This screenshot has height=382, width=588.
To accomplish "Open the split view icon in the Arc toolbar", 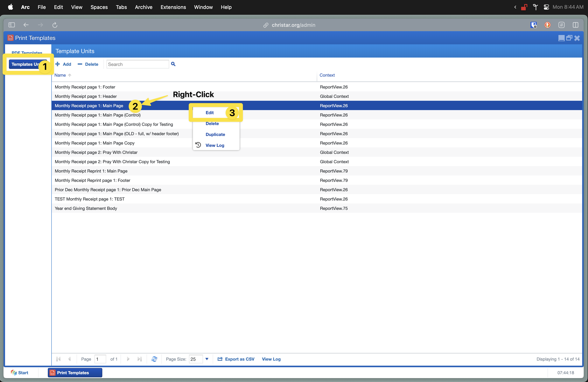I will (x=575, y=25).
